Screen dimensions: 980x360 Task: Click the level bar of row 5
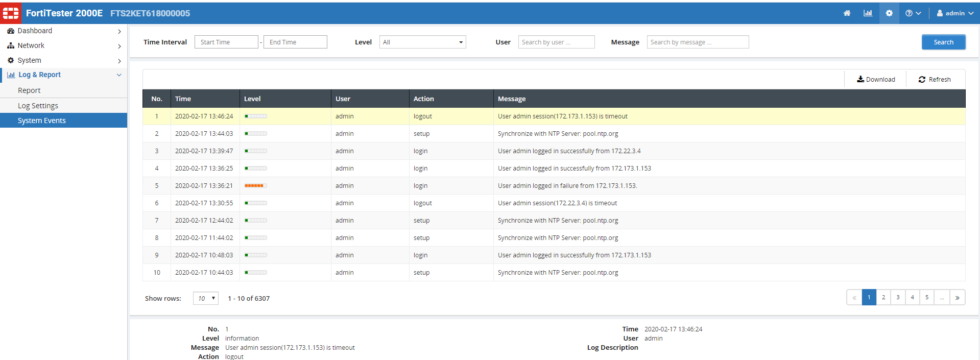tap(256, 185)
